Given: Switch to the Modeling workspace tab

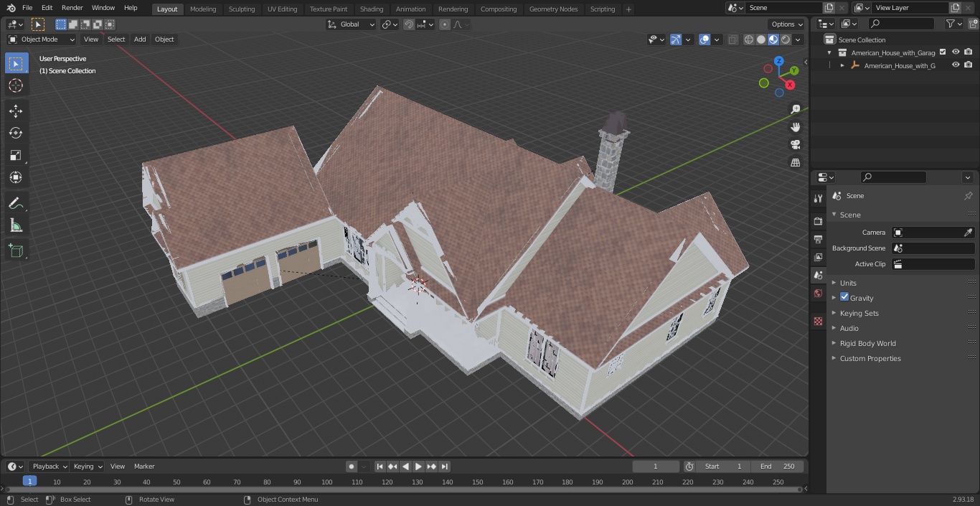Looking at the screenshot, I should coord(203,9).
